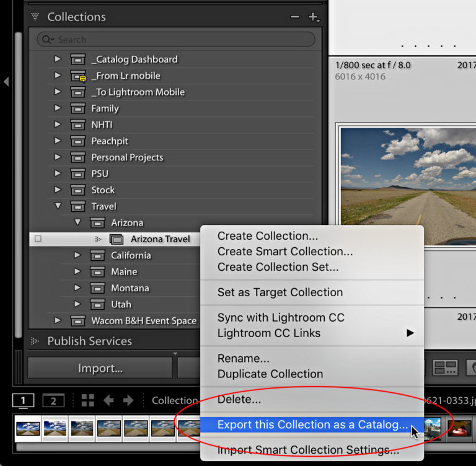Open the search magnifier filter dropdown
Image resolution: width=476 pixels, height=466 pixels.
coord(48,40)
